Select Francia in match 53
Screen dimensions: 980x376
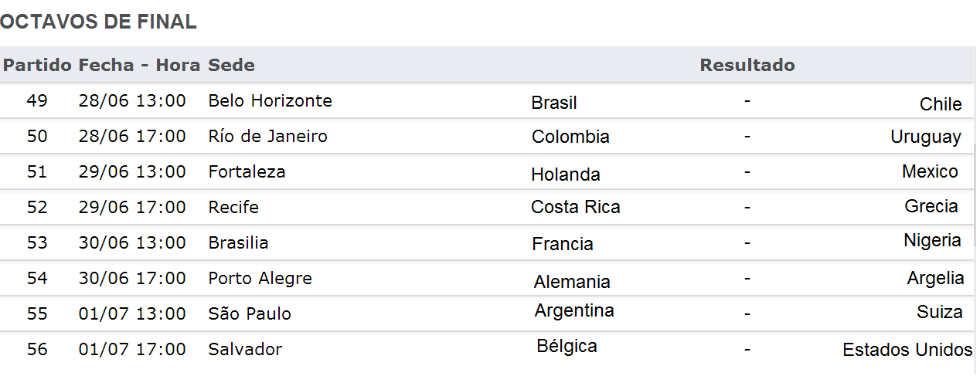pyautogui.click(x=563, y=244)
